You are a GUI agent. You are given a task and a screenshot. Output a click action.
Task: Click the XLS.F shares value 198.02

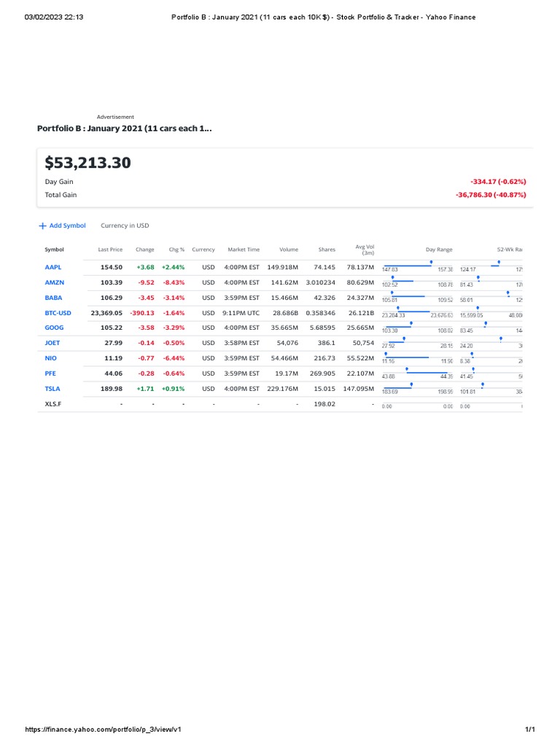[x=324, y=404]
